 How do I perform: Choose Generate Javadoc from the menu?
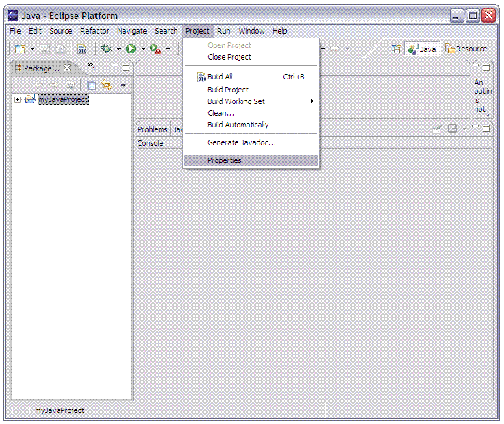click(x=241, y=142)
